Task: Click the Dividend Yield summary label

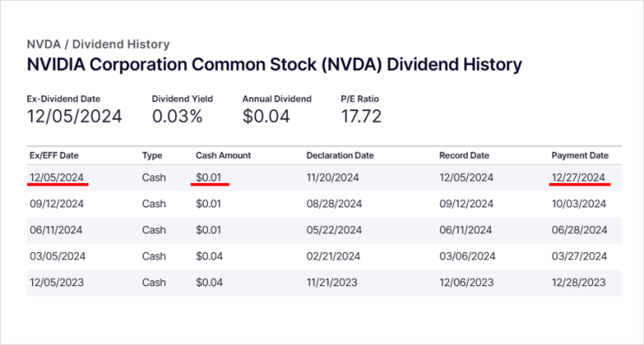Action: pyautogui.click(x=182, y=99)
